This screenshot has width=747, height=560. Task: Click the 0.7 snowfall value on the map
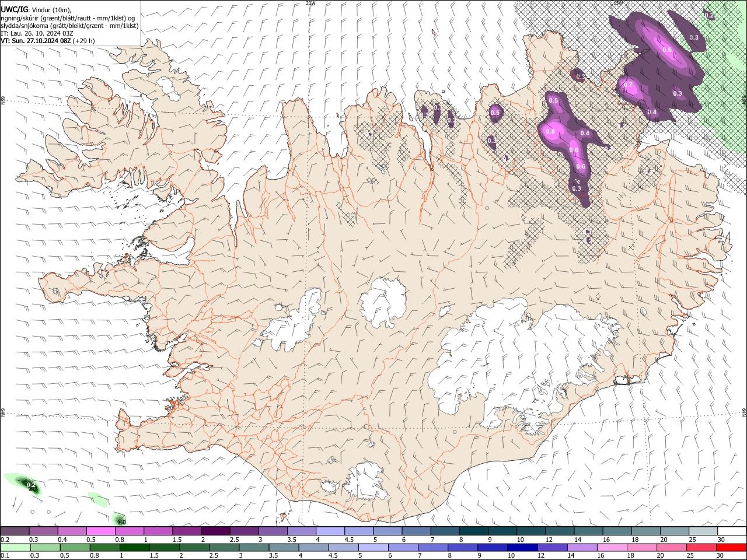click(x=628, y=85)
